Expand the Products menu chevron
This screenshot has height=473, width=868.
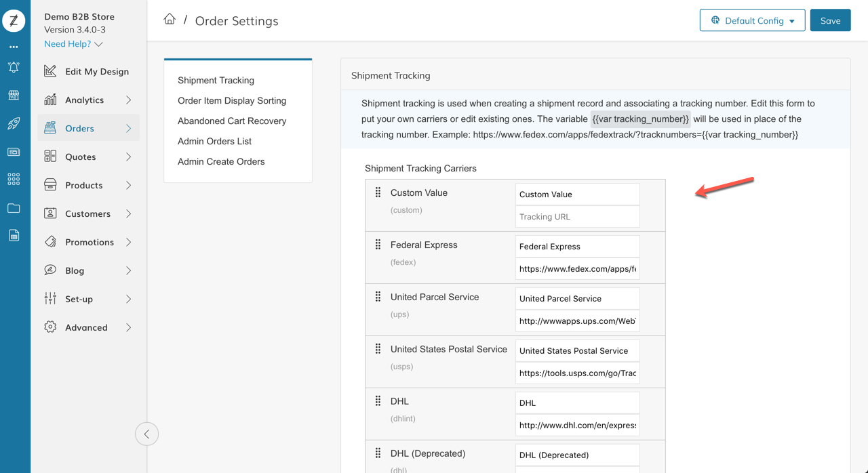(x=128, y=185)
